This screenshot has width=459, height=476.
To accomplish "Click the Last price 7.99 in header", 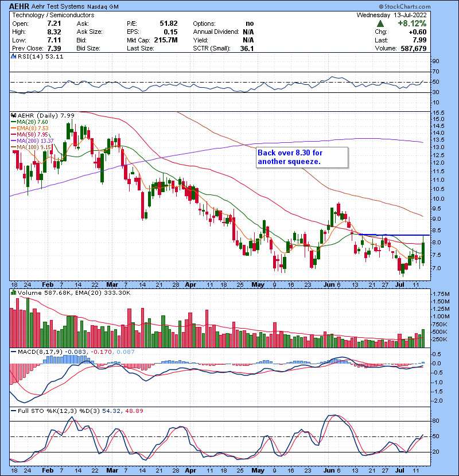I will 420,40.
